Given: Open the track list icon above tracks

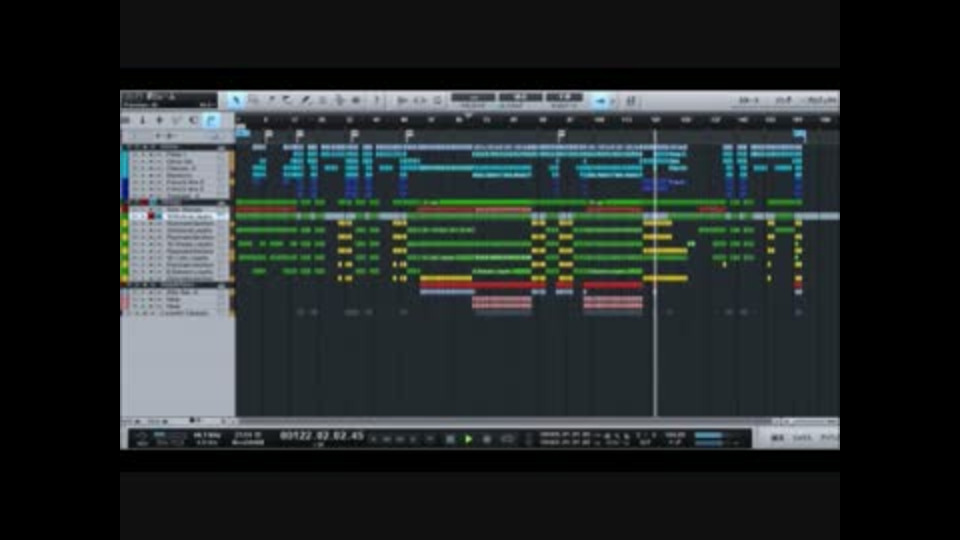Looking at the screenshot, I should 127,121.
